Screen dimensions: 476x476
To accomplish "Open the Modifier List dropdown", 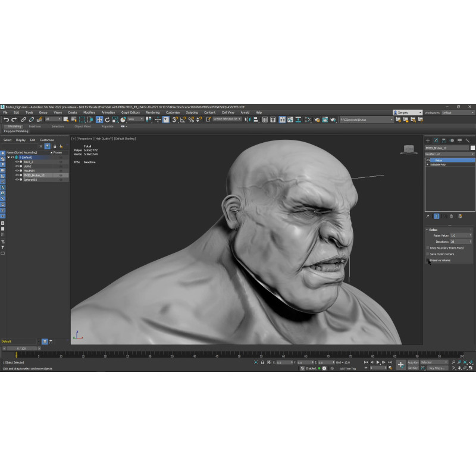I will 450,154.
